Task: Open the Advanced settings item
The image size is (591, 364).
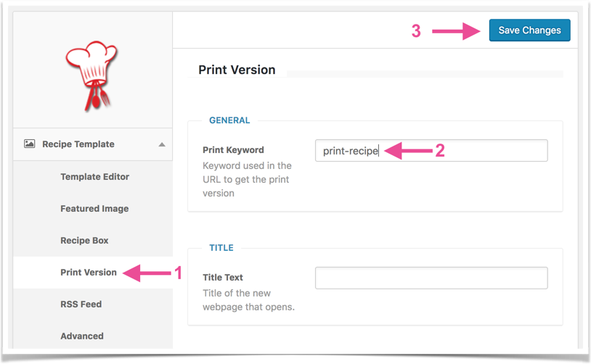Action: tap(82, 336)
